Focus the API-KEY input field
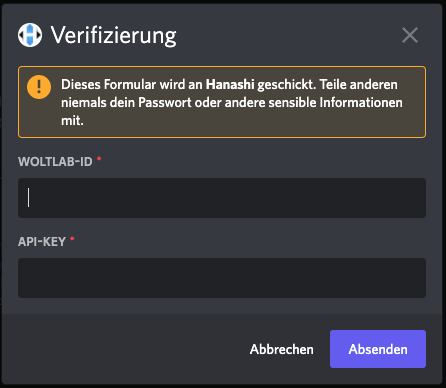 pos(222,278)
